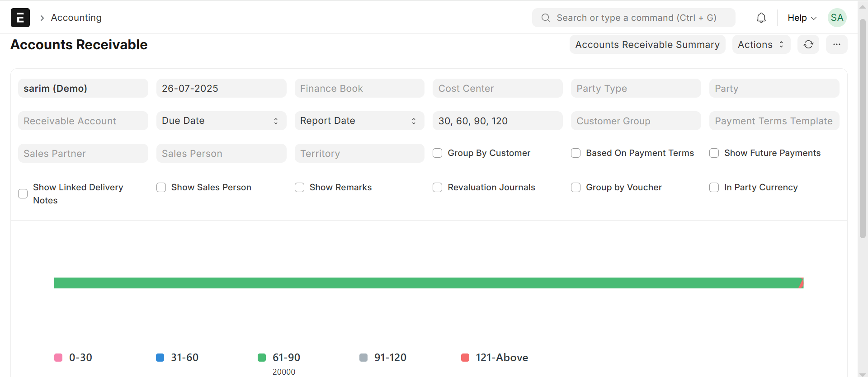868x377 pixels.
Task: Expand the Actions dropdown
Action: tap(761, 44)
